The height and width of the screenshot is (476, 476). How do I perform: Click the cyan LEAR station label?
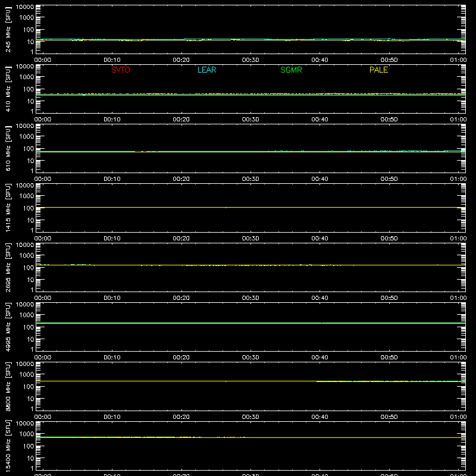(x=206, y=70)
